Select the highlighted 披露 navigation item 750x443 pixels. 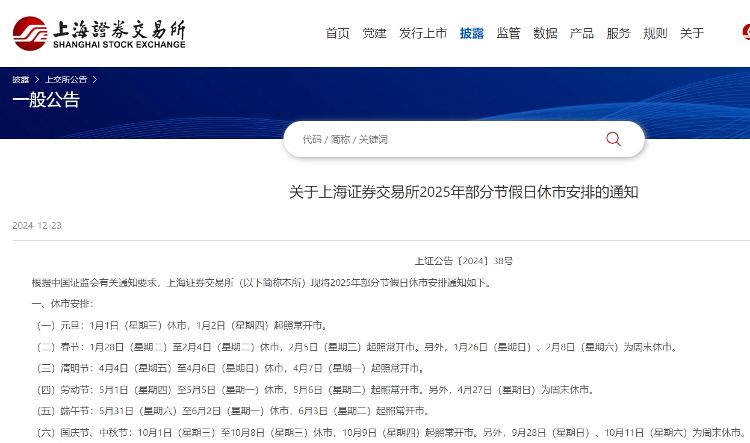(471, 33)
